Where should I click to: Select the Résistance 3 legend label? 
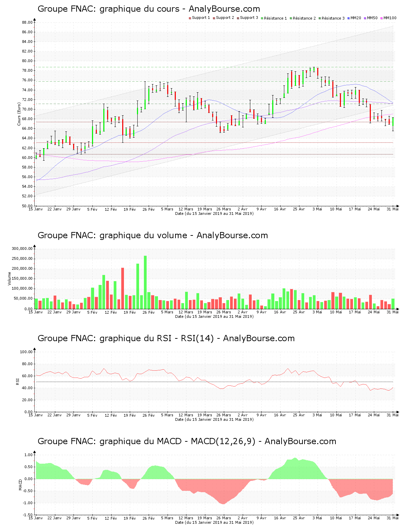[x=333, y=18]
